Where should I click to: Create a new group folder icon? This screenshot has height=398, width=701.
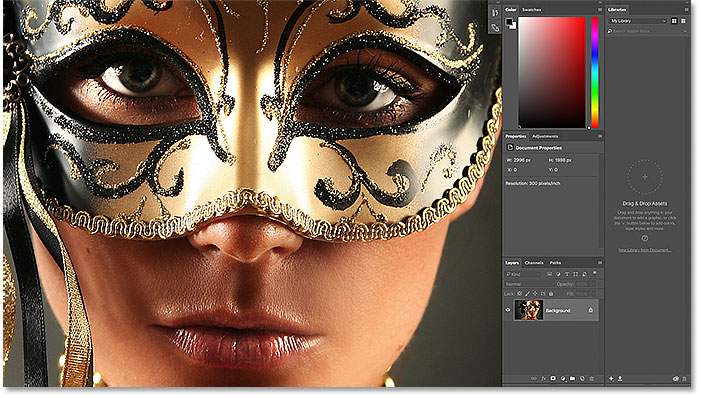click(x=572, y=378)
